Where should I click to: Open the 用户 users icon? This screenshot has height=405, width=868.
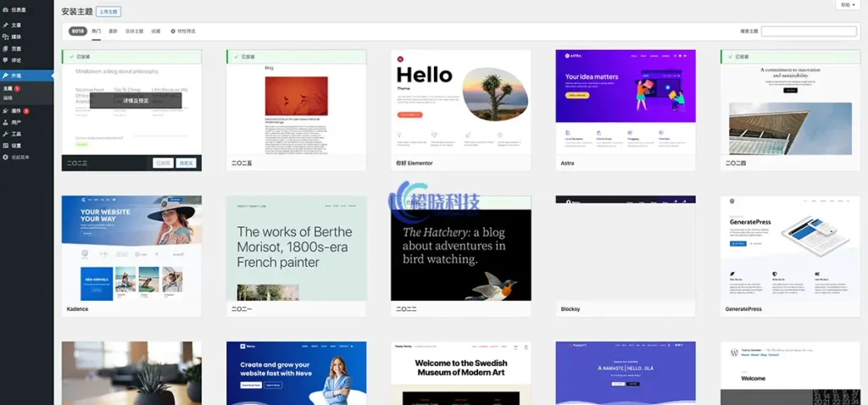(6, 122)
